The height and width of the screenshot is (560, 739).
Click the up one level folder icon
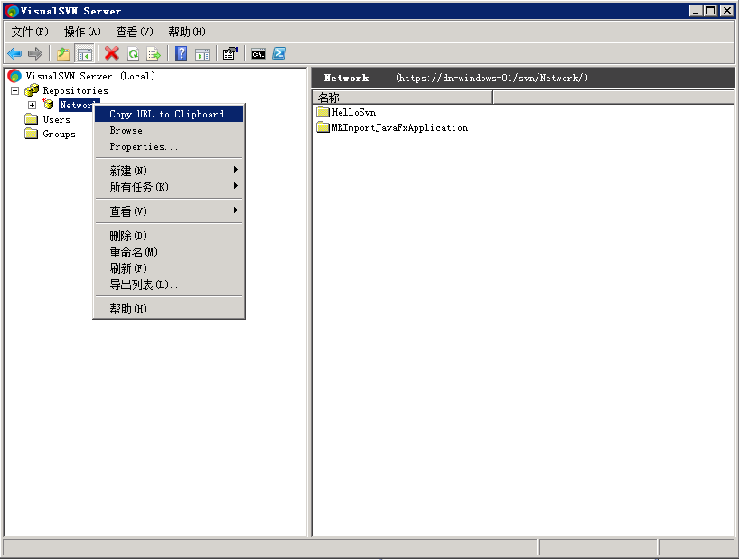63,53
